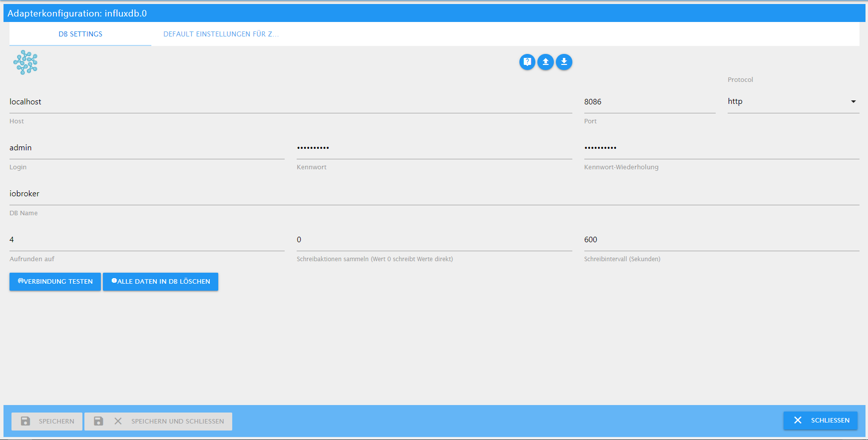Click Alle Daten in DB löschen button

(160, 282)
